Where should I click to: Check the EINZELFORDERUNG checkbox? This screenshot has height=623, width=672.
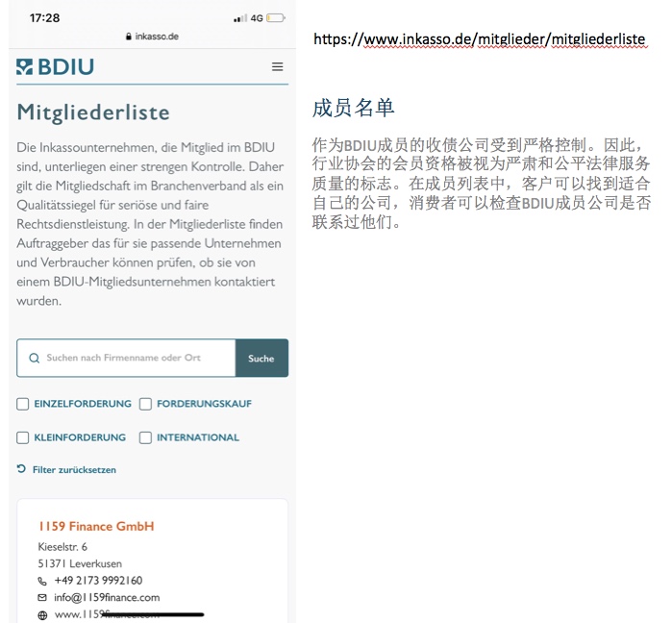coord(23,404)
